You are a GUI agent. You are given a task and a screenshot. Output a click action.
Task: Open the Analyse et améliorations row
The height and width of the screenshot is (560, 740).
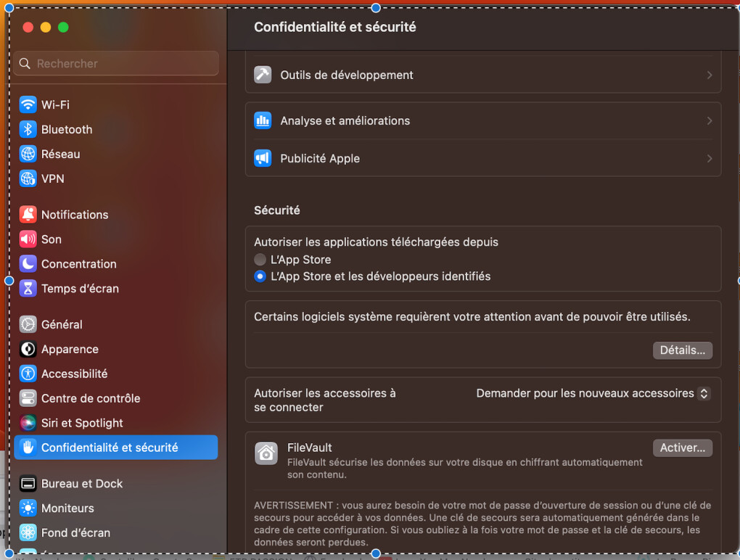point(482,120)
